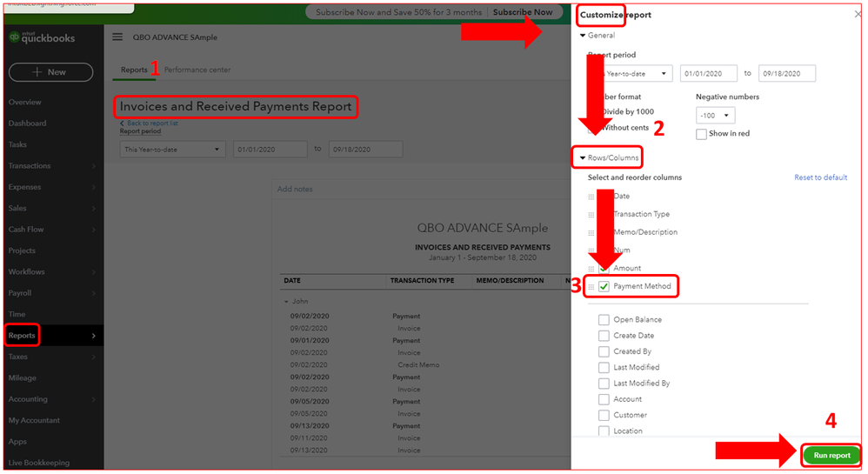Click the back arrow next to Back to report list
The width and height of the screenshot is (868, 474).
click(x=122, y=123)
